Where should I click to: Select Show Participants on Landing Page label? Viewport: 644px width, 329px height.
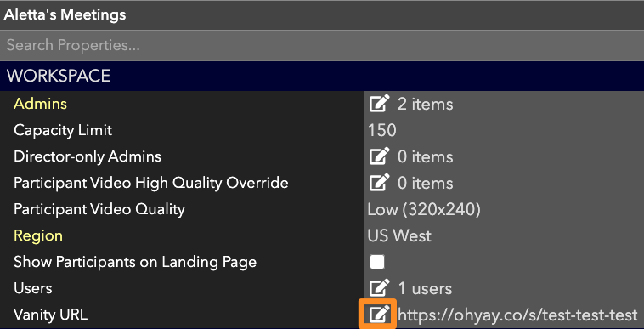[x=135, y=262]
